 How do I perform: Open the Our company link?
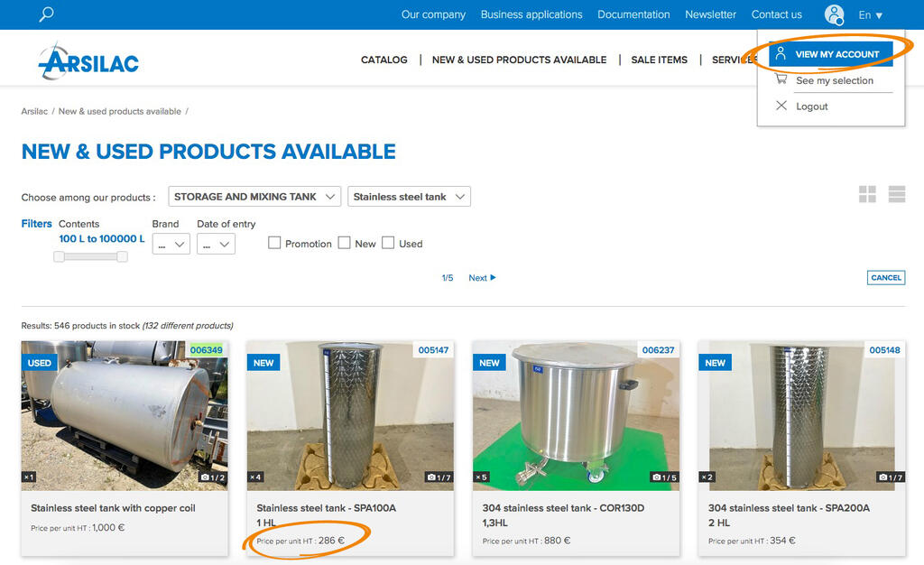pos(433,14)
